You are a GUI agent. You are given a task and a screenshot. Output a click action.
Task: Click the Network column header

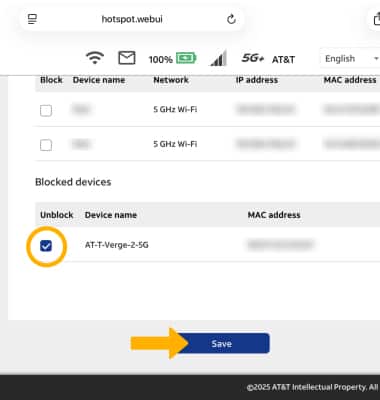(x=171, y=80)
